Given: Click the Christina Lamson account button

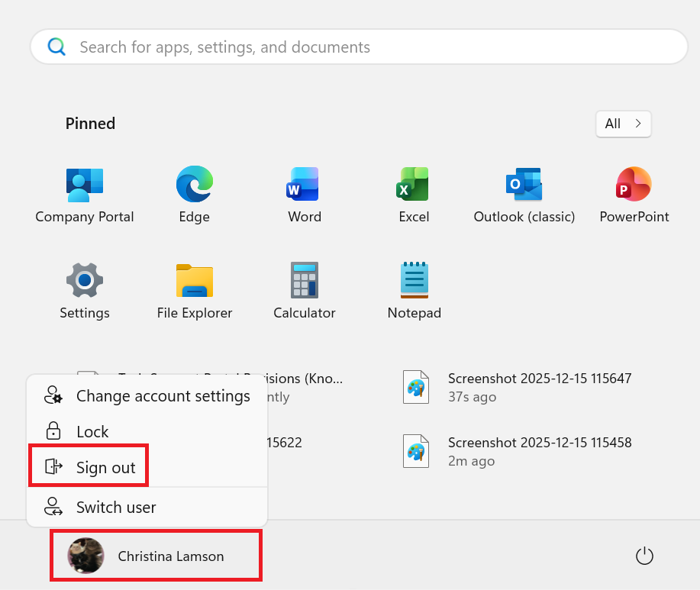Looking at the screenshot, I should (x=156, y=556).
